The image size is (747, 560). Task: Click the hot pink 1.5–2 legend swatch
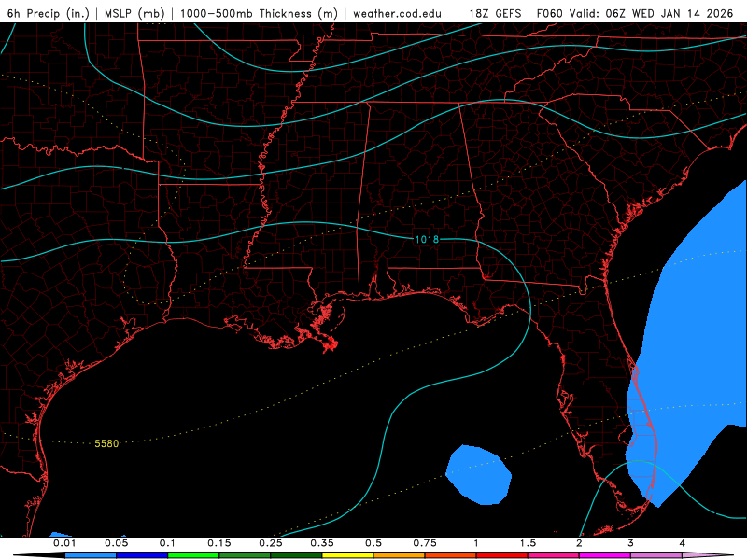pyautogui.click(x=554, y=555)
